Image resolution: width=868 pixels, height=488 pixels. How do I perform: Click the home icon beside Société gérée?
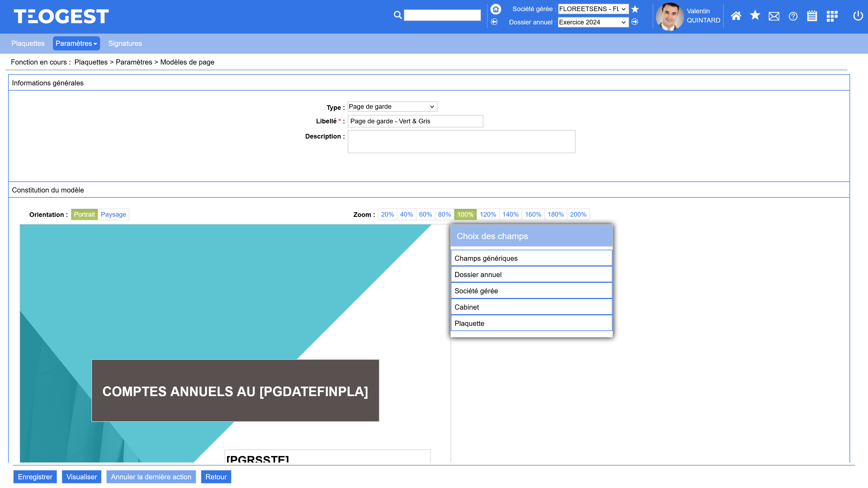tap(496, 9)
